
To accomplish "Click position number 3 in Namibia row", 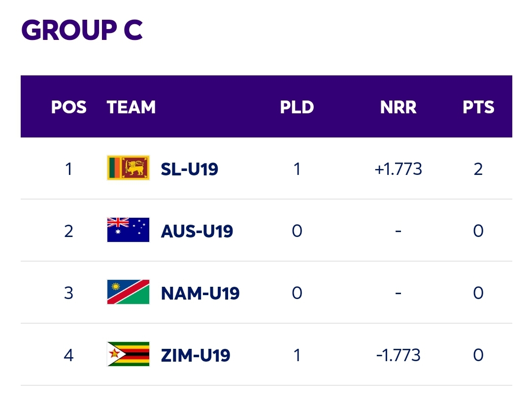I will click(68, 293).
